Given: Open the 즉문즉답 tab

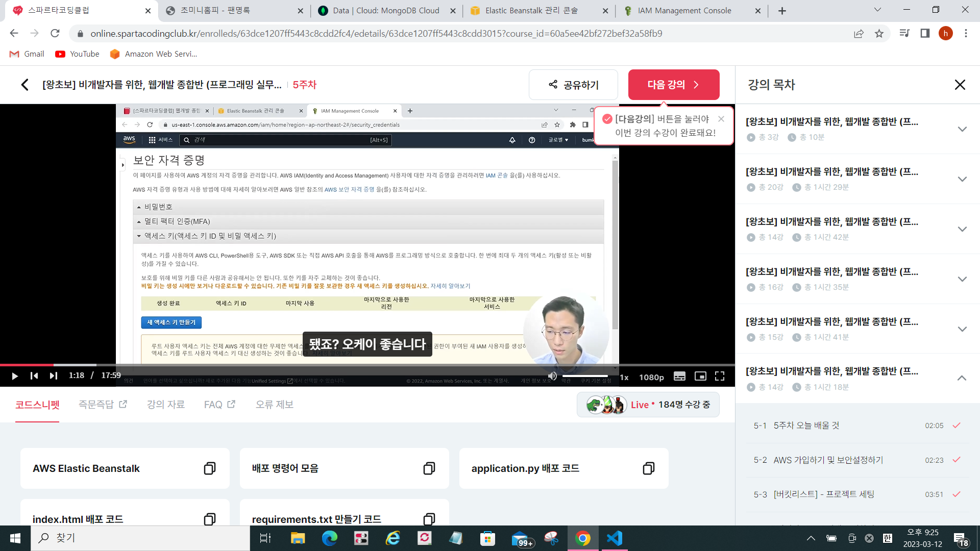Looking at the screenshot, I should click(x=103, y=405).
